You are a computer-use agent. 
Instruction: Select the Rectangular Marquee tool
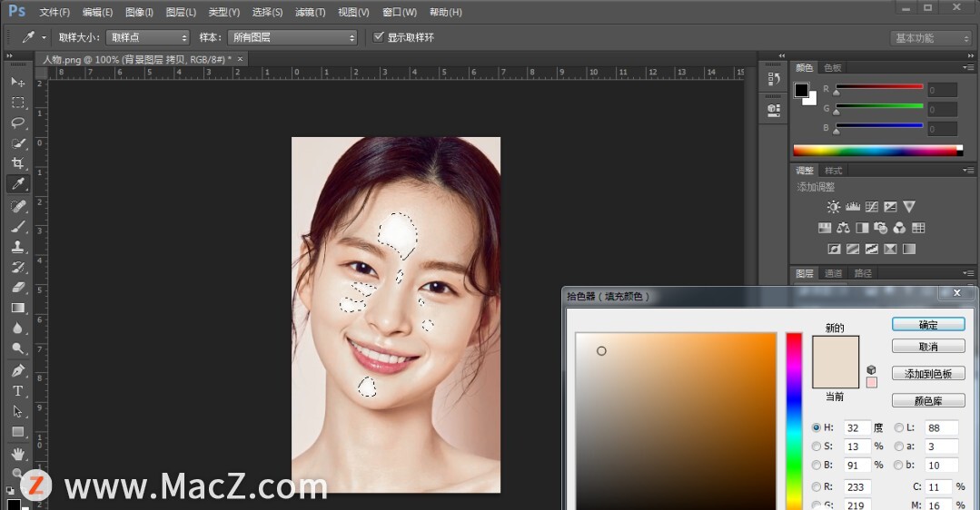18,103
